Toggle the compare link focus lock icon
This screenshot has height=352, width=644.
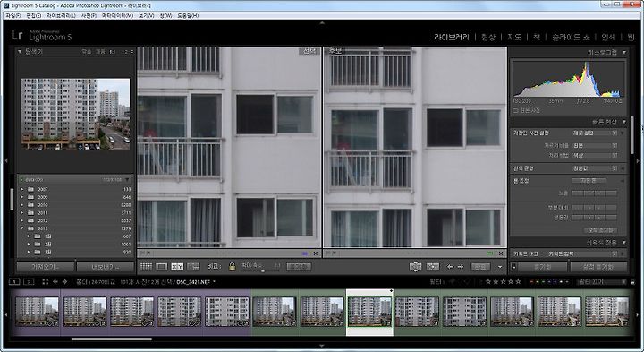pyautogui.click(x=232, y=267)
